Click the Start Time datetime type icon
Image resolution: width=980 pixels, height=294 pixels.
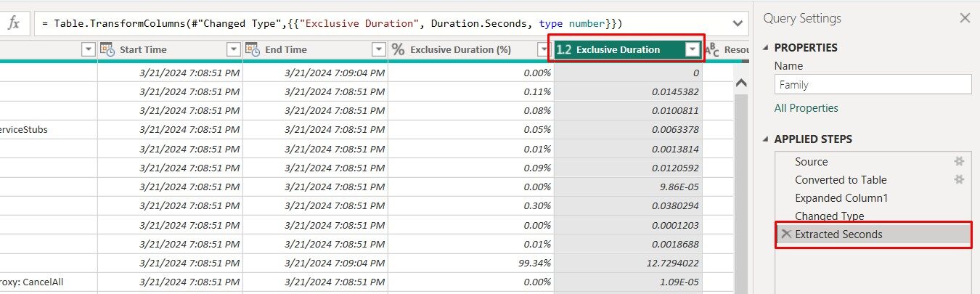tap(107, 49)
